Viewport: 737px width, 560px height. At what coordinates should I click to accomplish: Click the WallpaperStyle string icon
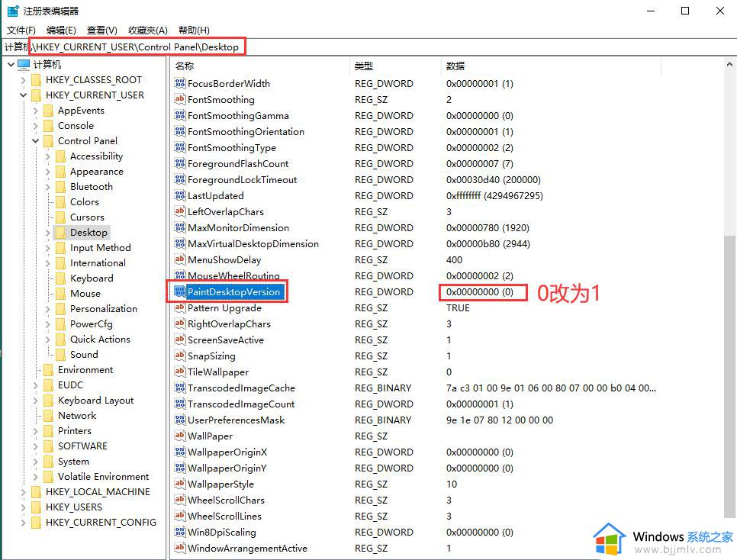point(179,484)
